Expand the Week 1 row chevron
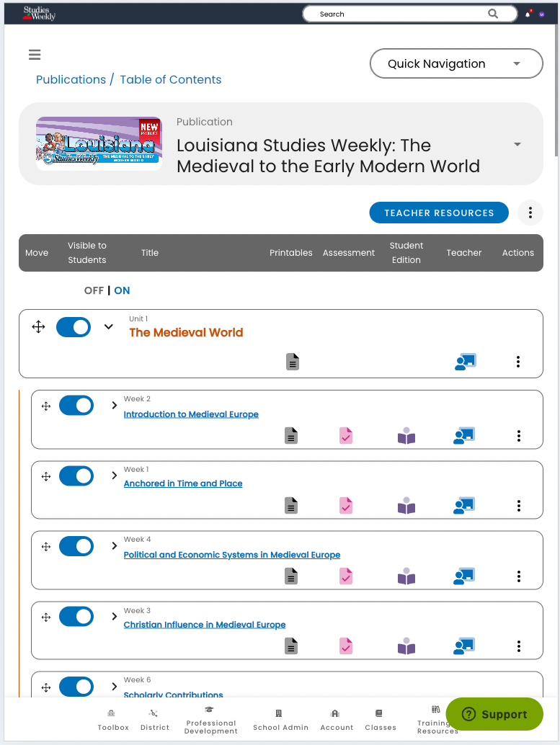The width and height of the screenshot is (560, 745). [x=114, y=476]
